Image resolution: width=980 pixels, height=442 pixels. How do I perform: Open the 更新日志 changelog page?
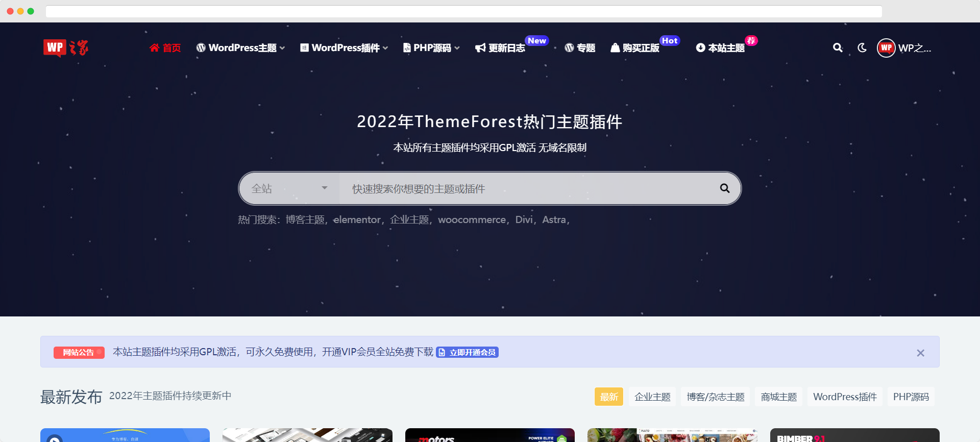click(x=501, y=48)
